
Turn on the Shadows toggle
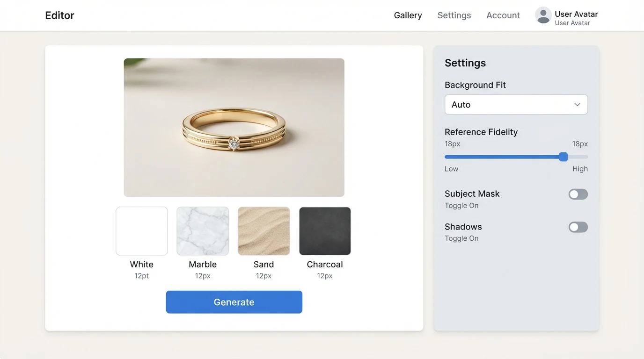578,227
